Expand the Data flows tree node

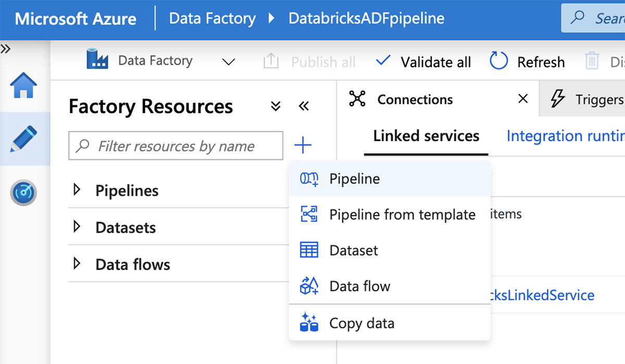(x=78, y=264)
